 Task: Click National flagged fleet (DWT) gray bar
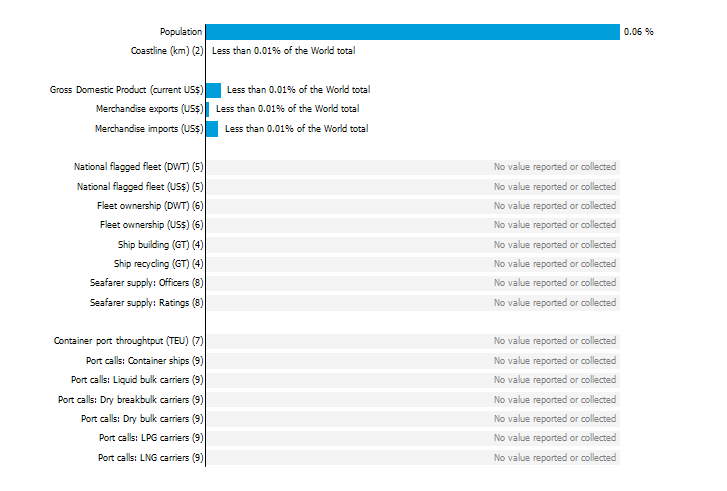[x=413, y=167]
